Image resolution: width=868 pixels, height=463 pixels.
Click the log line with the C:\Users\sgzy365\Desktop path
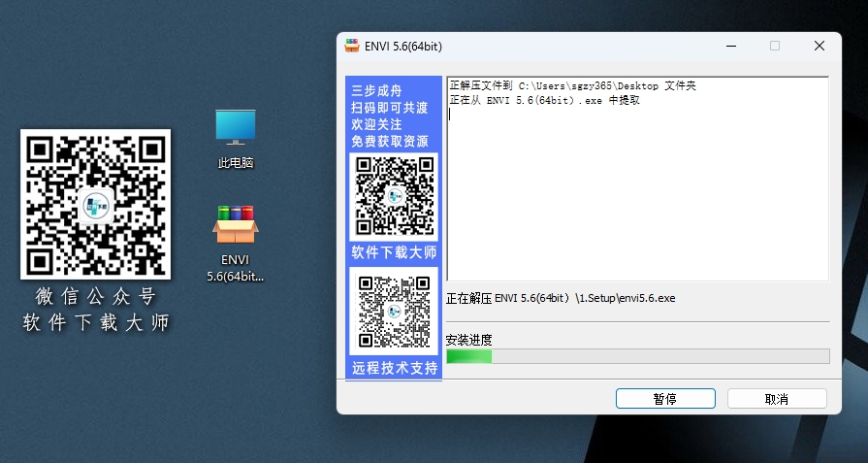tap(572, 85)
